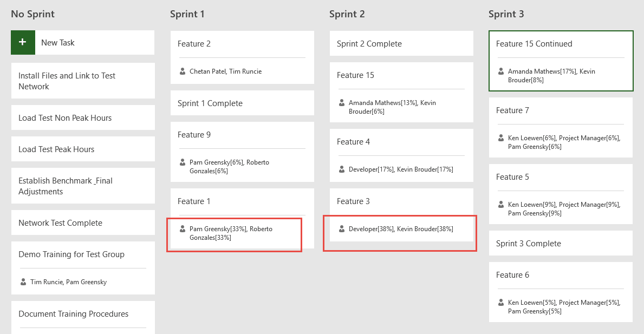Click the green plus New Task icon
The image size is (644, 334).
(x=23, y=42)
